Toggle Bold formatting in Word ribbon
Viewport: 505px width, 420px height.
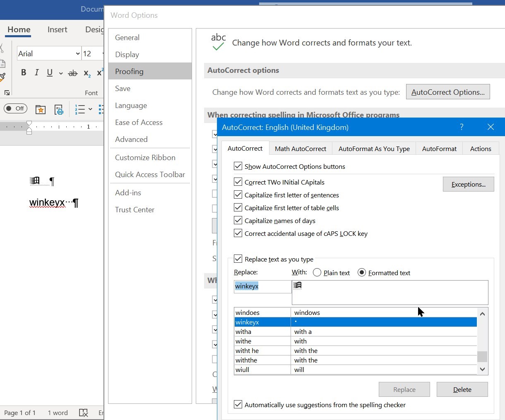[24, 72]
